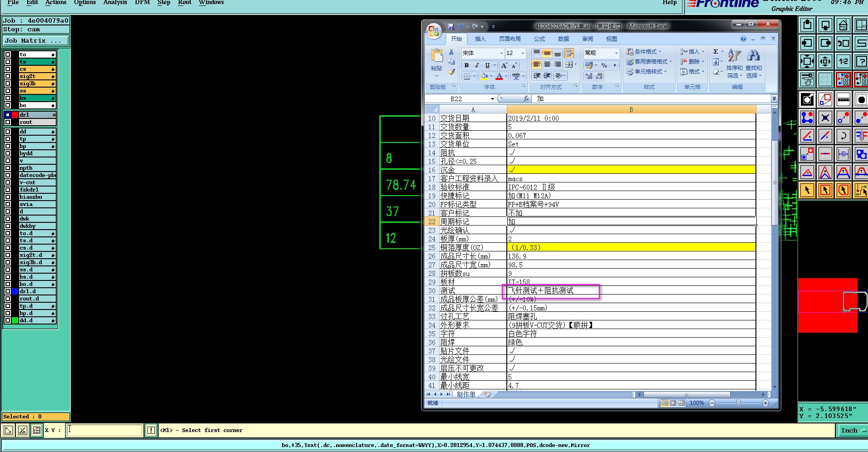This screenshot has height=452, width=868.
Task: Select the 制作单 sheet tab
Action: (x=466, y=394)
